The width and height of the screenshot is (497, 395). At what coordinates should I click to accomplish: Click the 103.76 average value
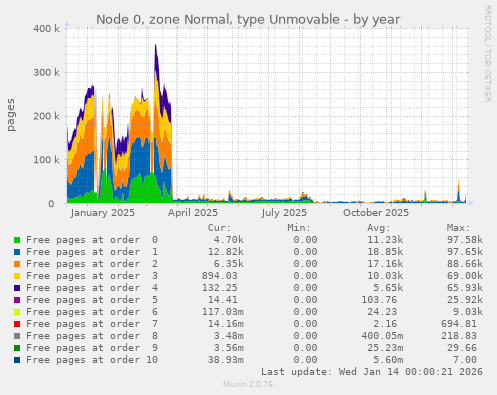pos(379,300)
